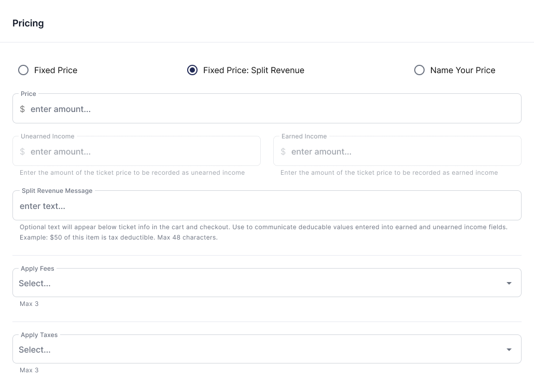Select the Fixed Price radio option

23,70
